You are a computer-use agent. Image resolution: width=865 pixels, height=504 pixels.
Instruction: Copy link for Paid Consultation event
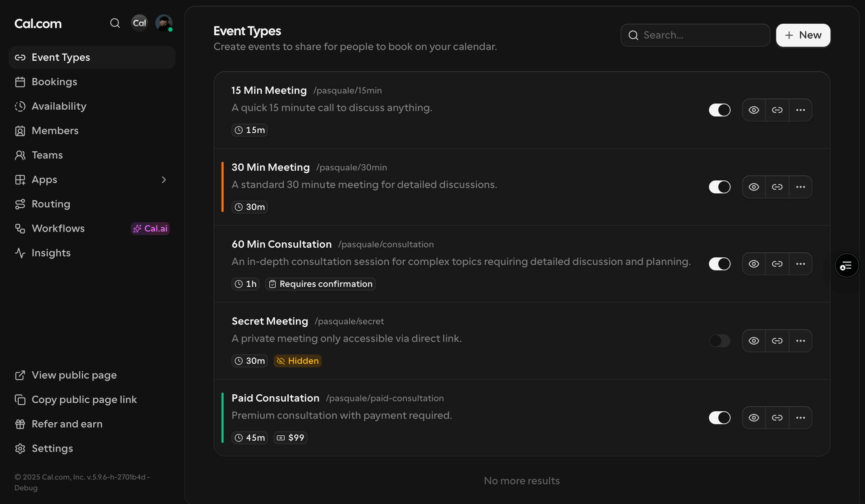(x=777, y=418)
